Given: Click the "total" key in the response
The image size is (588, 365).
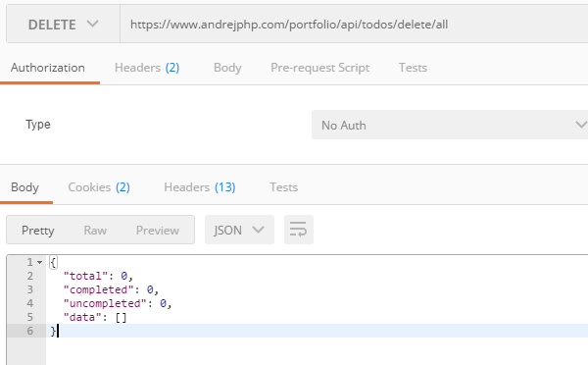Looking at the screenshot, I should click(86, 276).
